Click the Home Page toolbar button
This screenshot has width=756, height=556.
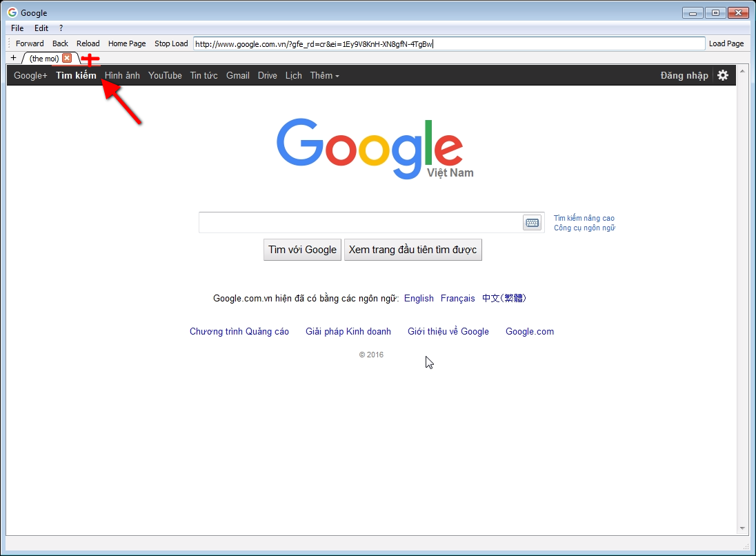click(x=127, y=43)
